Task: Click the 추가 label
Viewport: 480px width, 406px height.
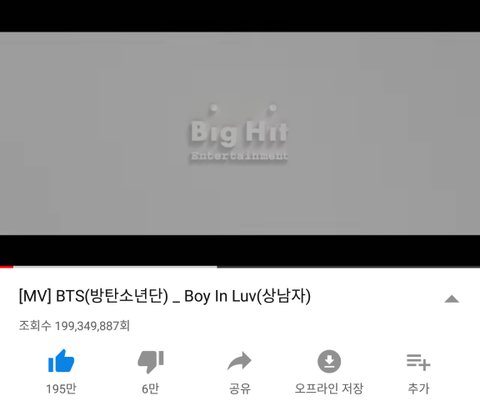Action: point(418,389)
